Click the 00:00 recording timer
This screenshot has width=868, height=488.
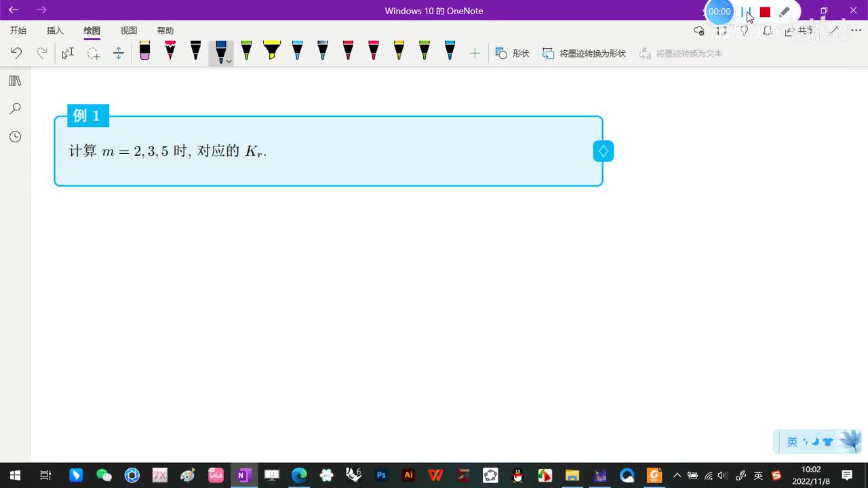tap(719, 12)
